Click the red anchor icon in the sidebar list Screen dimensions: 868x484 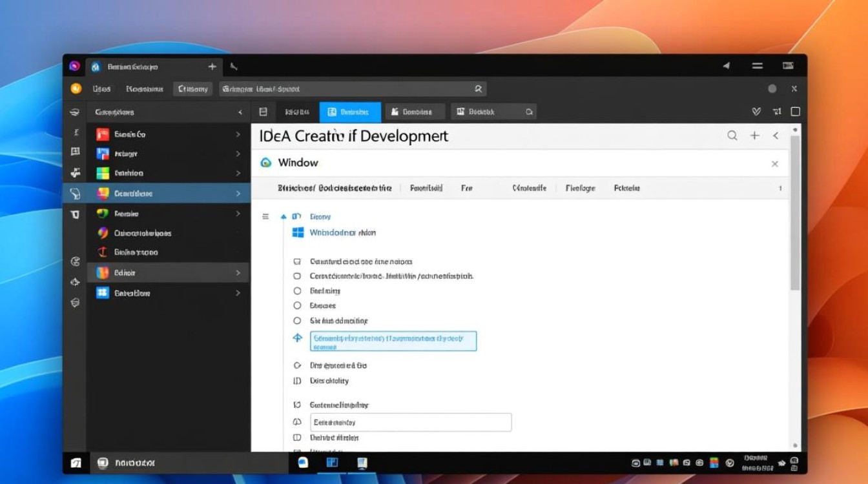pos(102,252)
